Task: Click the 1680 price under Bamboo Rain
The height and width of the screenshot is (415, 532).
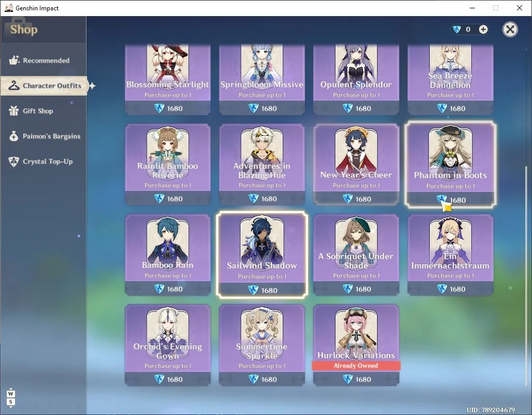Action: (x=175, y=289)
